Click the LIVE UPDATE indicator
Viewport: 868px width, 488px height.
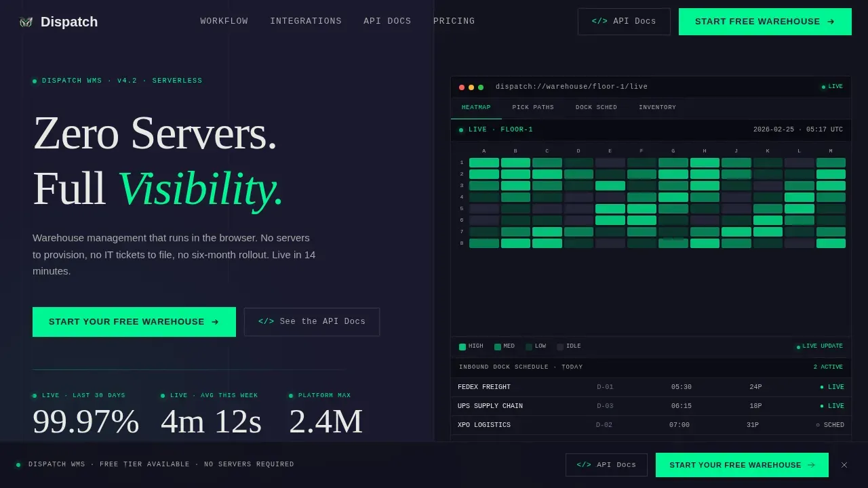(820, 346)
